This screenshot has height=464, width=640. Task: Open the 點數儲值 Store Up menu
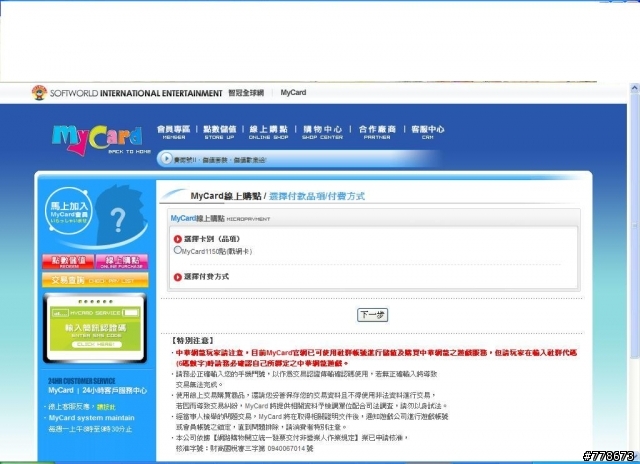(x=220, y=132)
